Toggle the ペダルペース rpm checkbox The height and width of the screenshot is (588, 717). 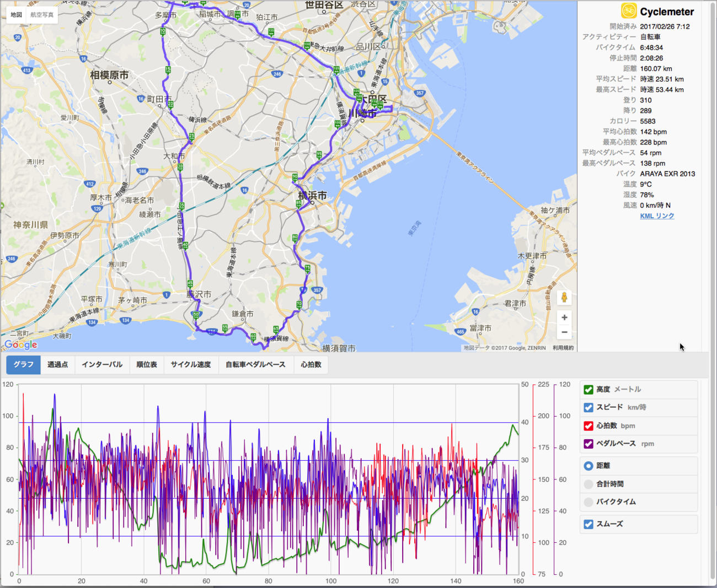pyautogui.click(x=588, y=444)
